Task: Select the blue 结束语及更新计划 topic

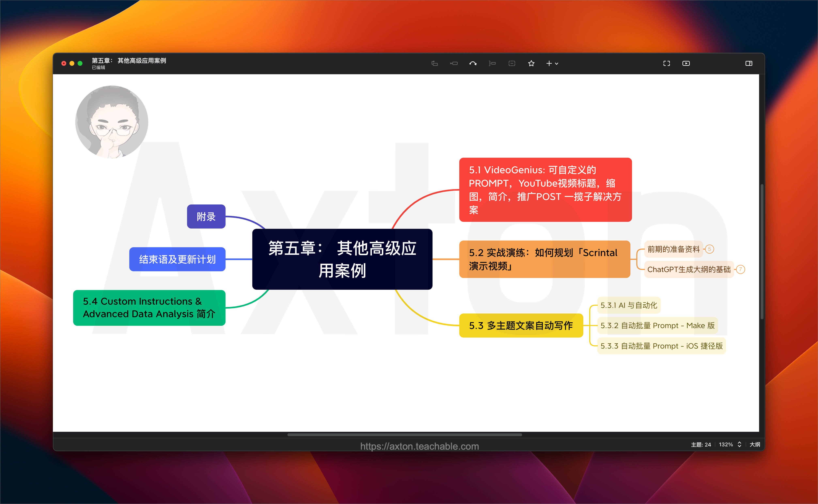Action: 177,259
